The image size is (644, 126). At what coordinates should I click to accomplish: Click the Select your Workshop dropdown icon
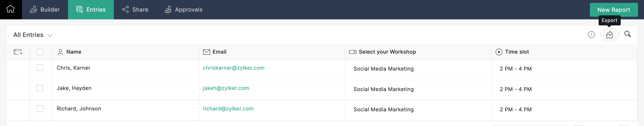tap(352, 52)
